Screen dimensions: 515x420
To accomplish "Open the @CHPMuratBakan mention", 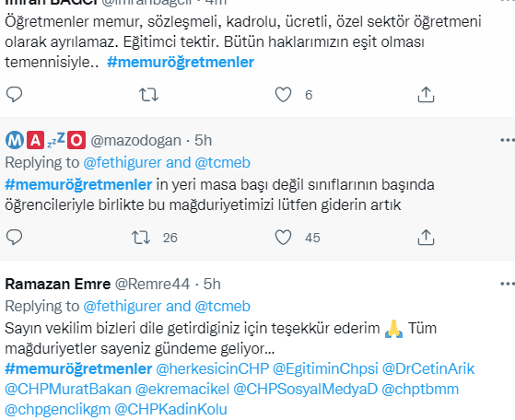I will coord(68,389).
